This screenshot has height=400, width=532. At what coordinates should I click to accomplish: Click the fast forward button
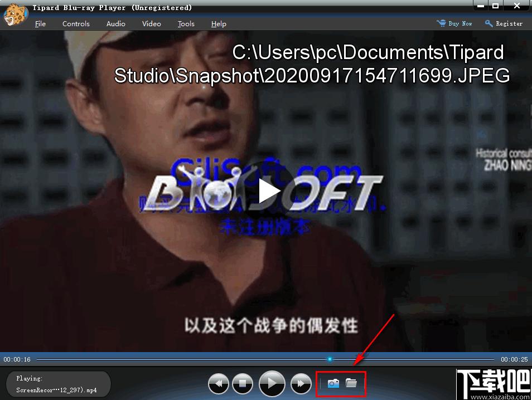click(x=301, y=384)
